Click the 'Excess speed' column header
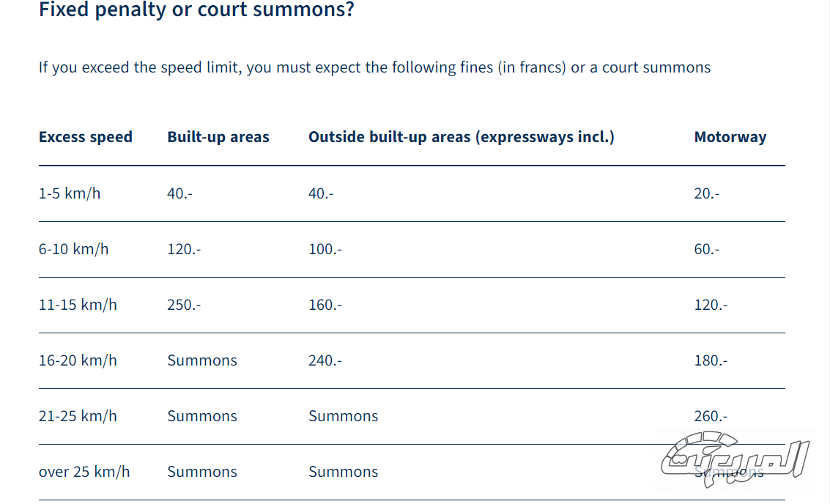Screen dimensions: 830x504 86,137
